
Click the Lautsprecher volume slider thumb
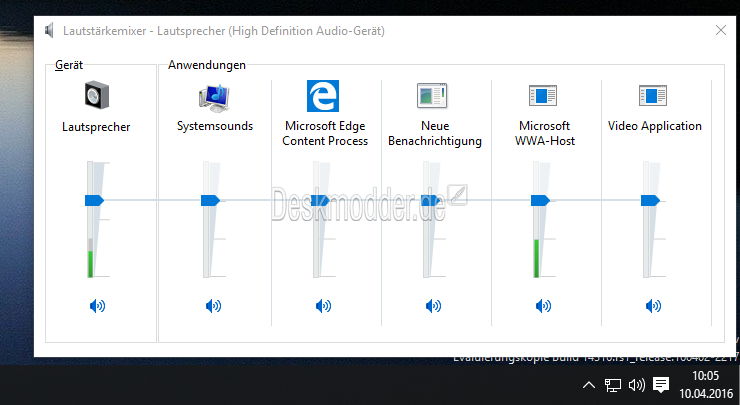click(x=94, y=201)
